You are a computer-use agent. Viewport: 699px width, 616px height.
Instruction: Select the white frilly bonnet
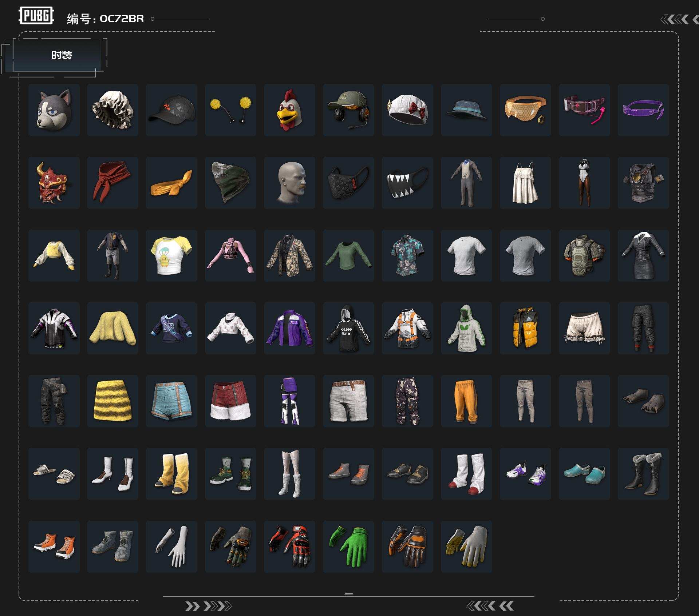click(x=112, y=110)
